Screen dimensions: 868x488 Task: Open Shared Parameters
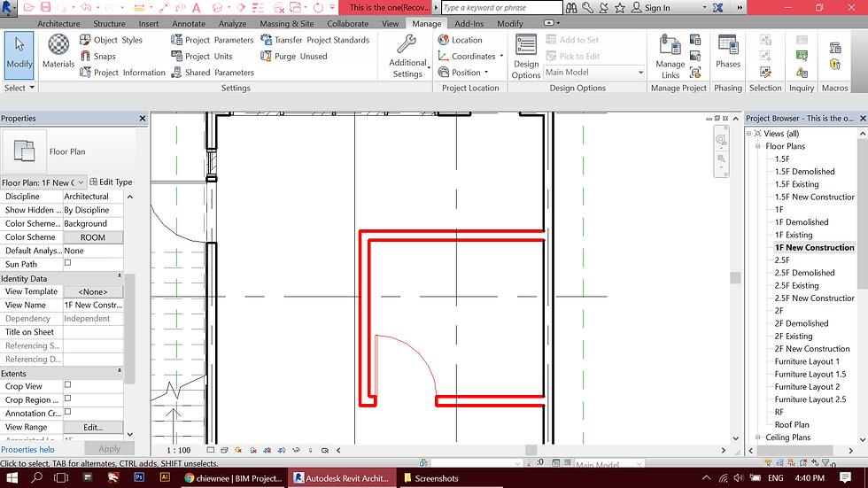coord(213,73)
